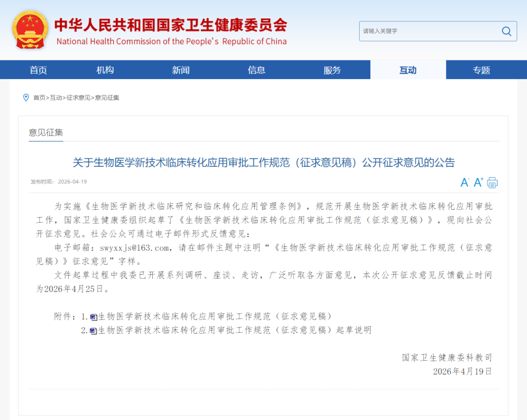Click the 意见征集 section label

[x=45, y=132]
